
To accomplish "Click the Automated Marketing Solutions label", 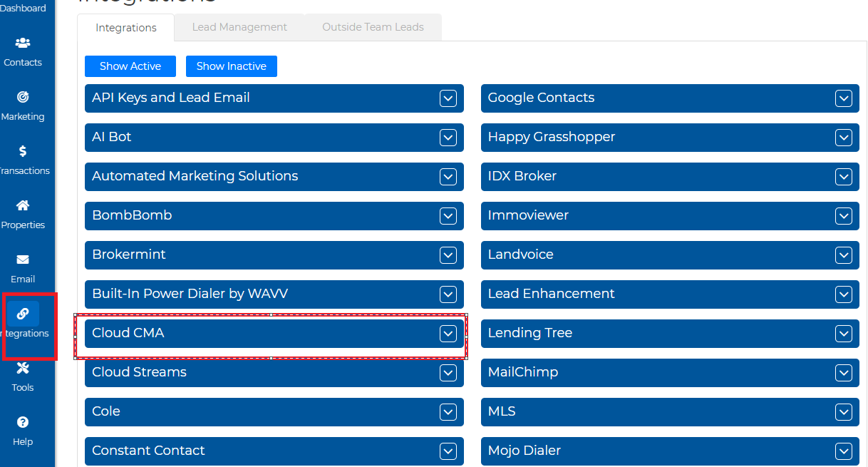I will pos(195,176).
